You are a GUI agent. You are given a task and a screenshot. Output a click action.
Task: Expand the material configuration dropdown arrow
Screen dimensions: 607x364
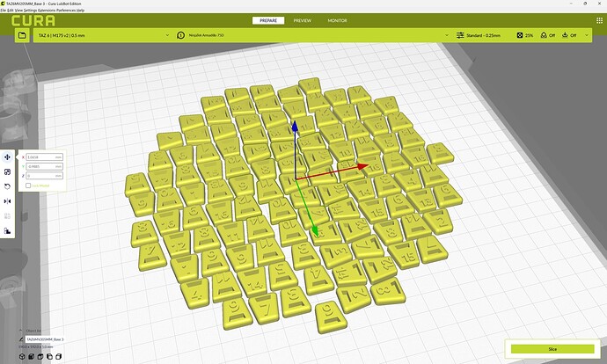coord(447,35)
